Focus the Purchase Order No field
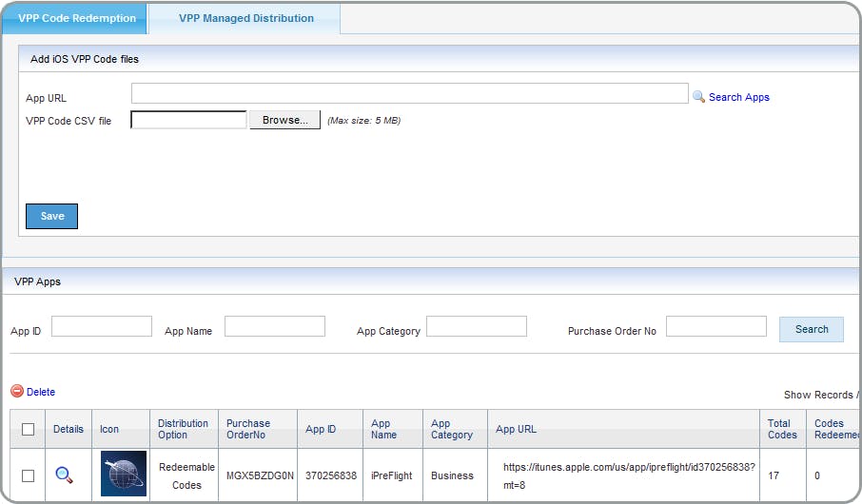 (x=715, y=326)
